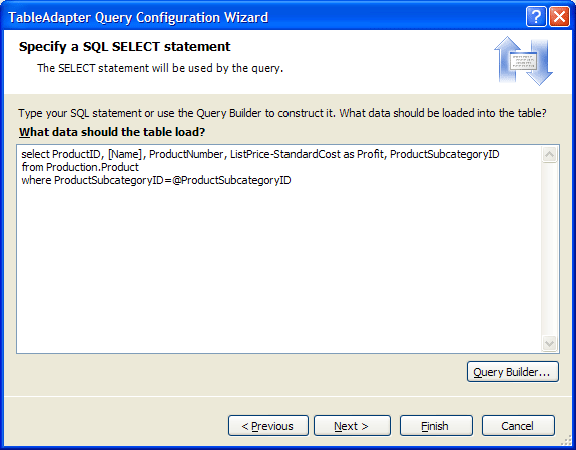The height and width of the screenshot is (450, 576).
Task: Cancel the query configuration wizard
Action: (x=518, y=426)
